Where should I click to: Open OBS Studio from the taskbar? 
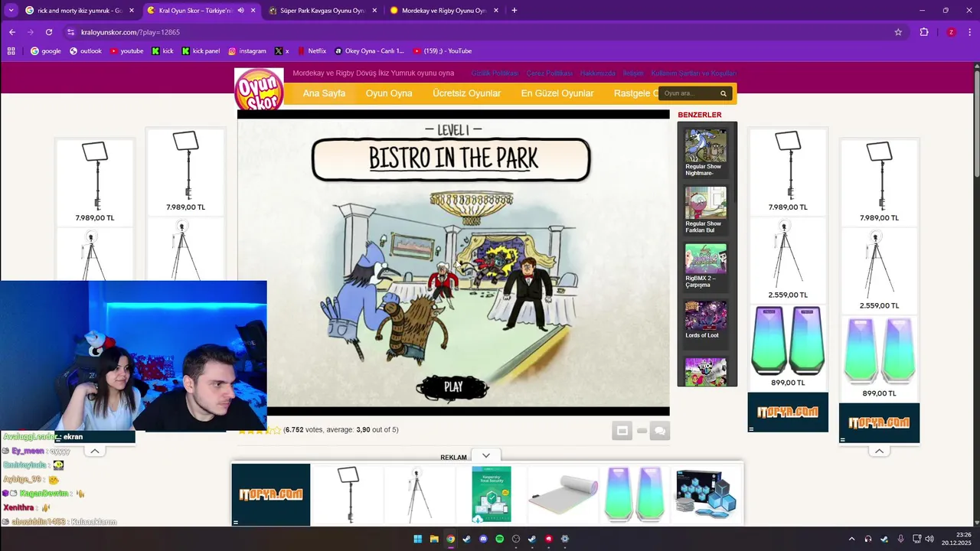click(516, 539)
